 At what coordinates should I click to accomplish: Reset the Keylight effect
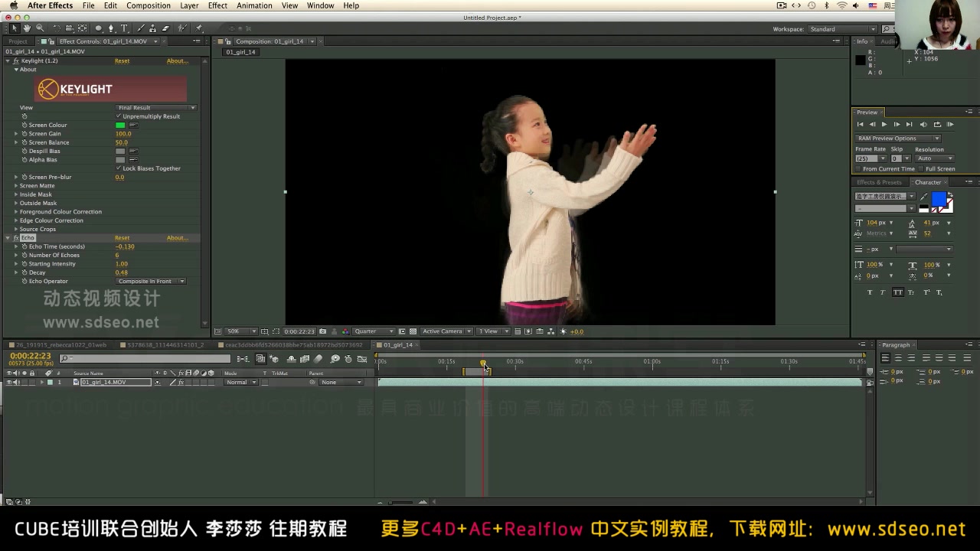122,60
